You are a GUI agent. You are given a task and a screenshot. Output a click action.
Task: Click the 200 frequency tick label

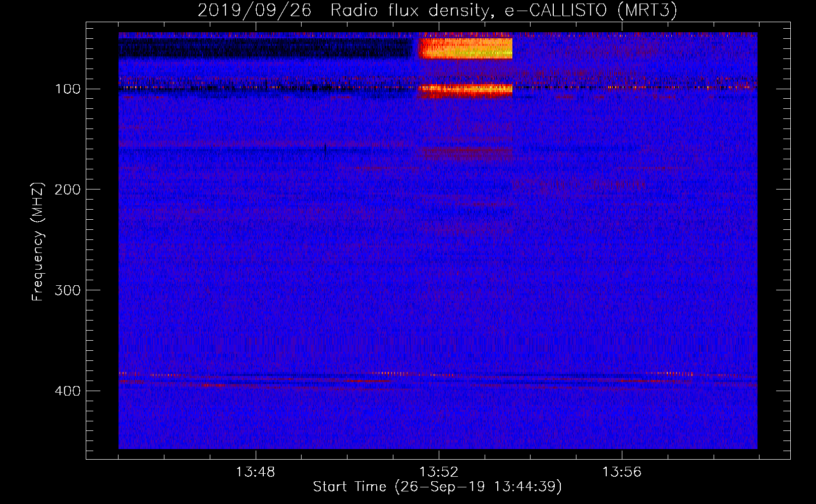(x=68, y=190)
